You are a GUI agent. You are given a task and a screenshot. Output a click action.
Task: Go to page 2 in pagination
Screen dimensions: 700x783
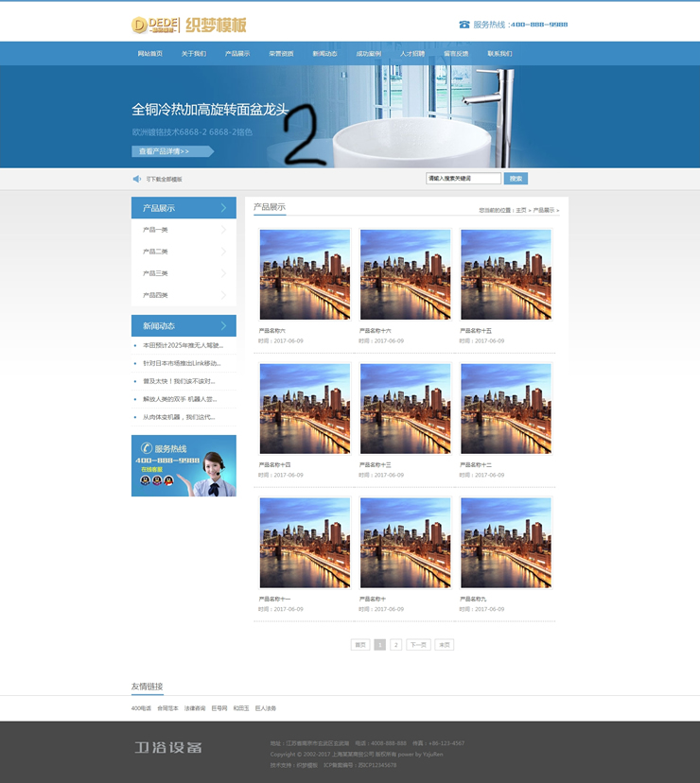[396, 645]
